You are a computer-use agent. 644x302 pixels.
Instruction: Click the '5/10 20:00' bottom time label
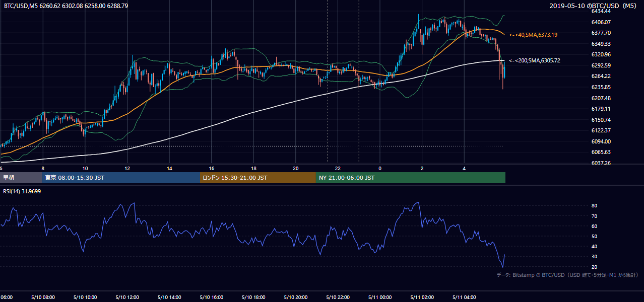pos(295,297)
